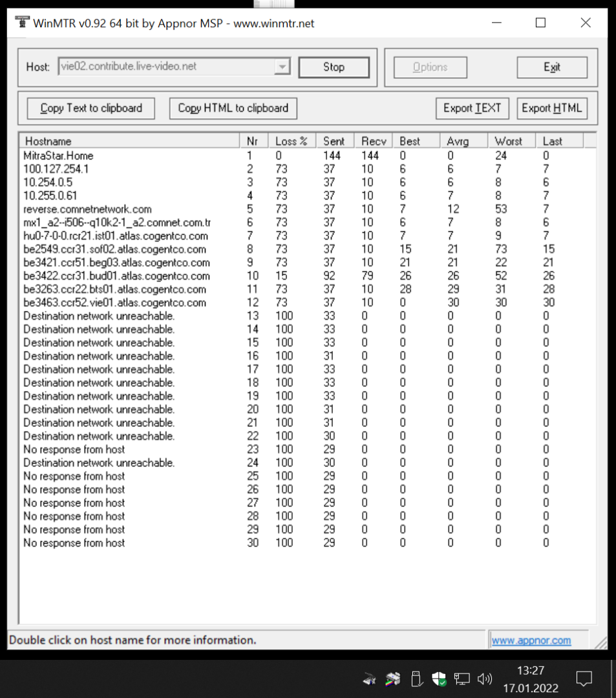This screenshot has width=616, height=698.
Task: Open the network connection tray icon
Action: pos(462,679)
